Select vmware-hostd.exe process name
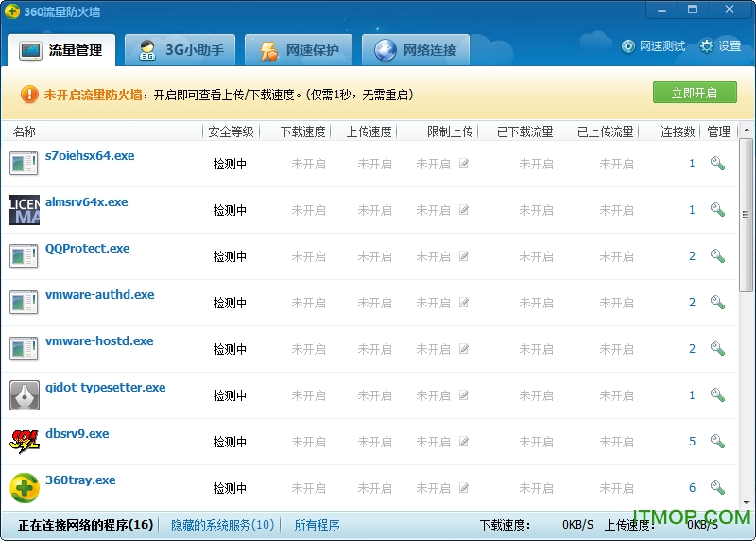Image resolution: width=756 pixels, height=541 pixels. point(99,341)
